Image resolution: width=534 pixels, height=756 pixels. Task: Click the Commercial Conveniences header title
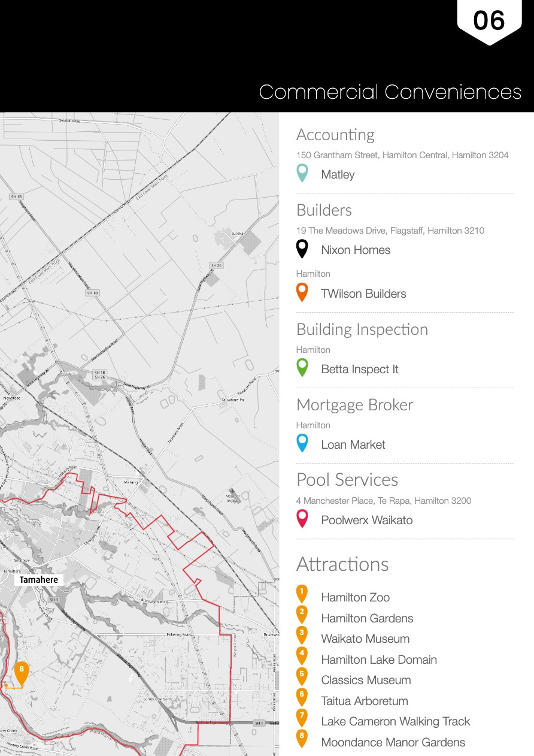[x=390, y=92]
